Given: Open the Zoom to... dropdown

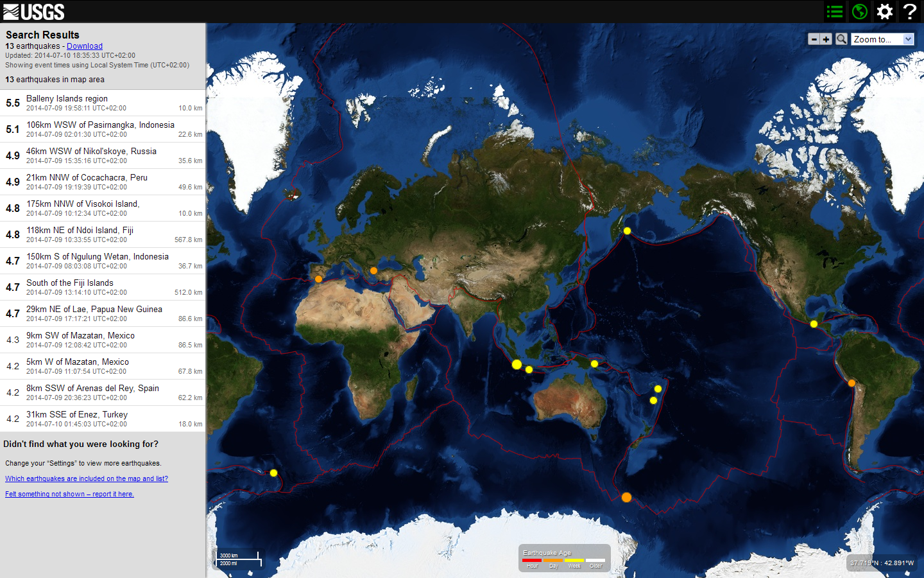Looking at the screenshot, I should click(882, 39).
